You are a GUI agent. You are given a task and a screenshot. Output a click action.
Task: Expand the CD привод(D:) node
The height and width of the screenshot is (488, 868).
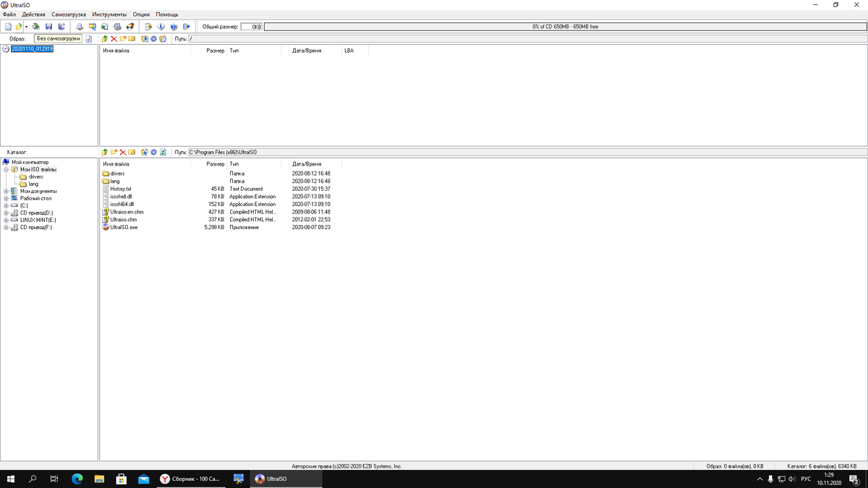point(6,213)
